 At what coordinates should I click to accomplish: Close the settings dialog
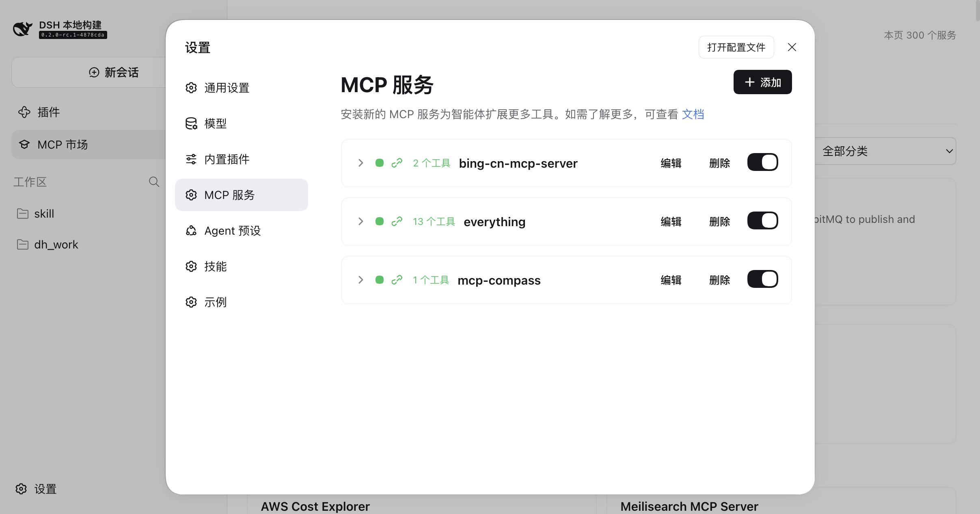[792, 47]
